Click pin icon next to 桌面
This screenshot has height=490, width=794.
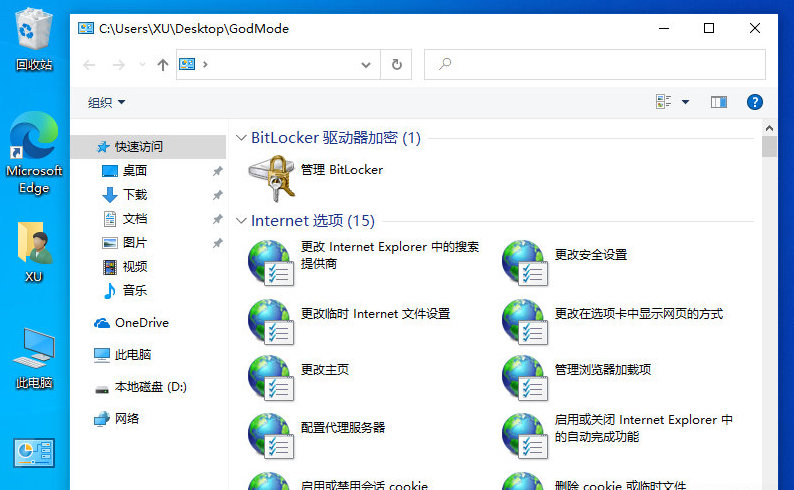[218, 171]
